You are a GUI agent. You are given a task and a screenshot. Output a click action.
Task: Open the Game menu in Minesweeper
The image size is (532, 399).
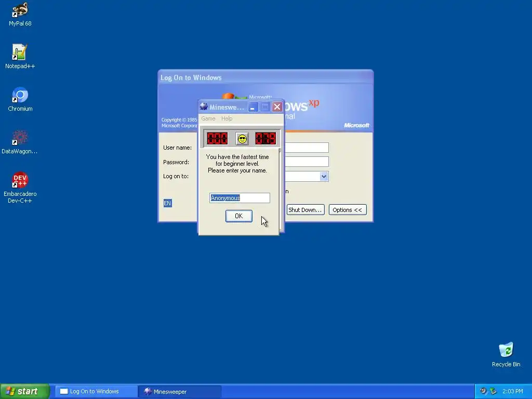click(208, 118)
